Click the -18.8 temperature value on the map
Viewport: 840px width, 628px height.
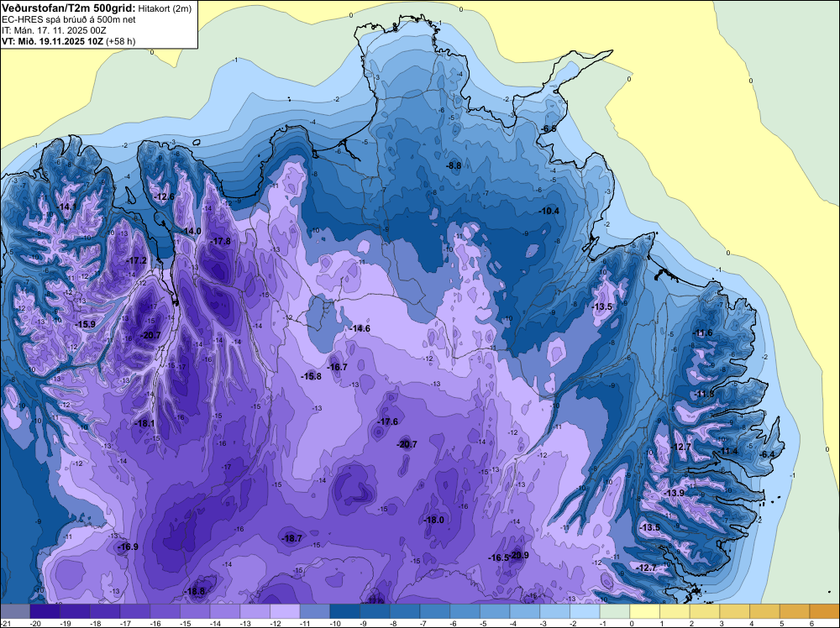click(195, 592)
